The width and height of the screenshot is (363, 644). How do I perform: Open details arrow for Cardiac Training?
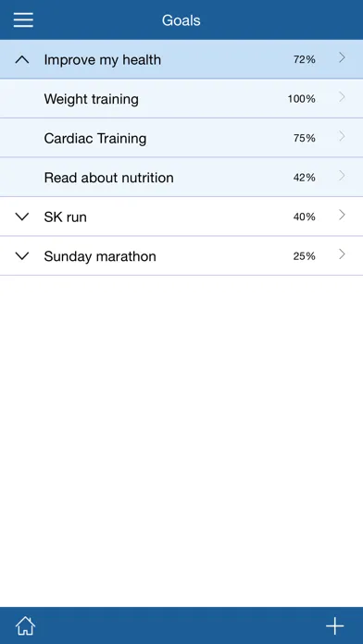pyautogui.click(x=342, y=136)
